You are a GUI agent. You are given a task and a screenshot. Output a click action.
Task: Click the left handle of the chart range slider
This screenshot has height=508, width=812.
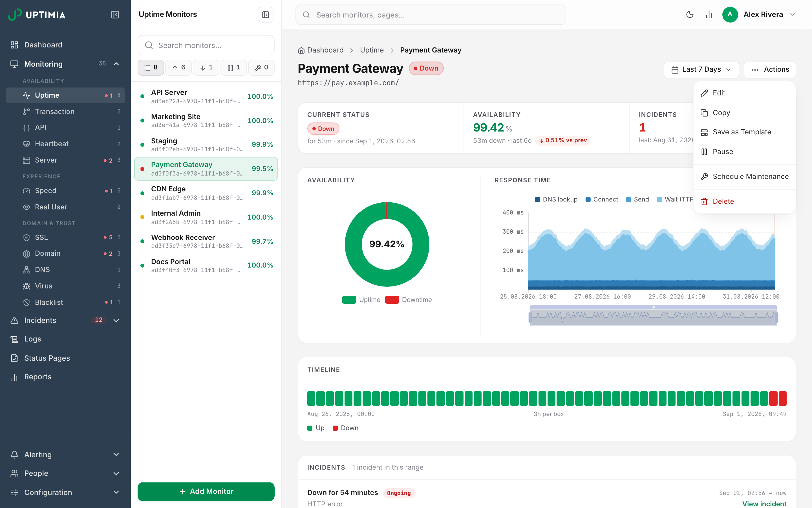tap(530, 317)
